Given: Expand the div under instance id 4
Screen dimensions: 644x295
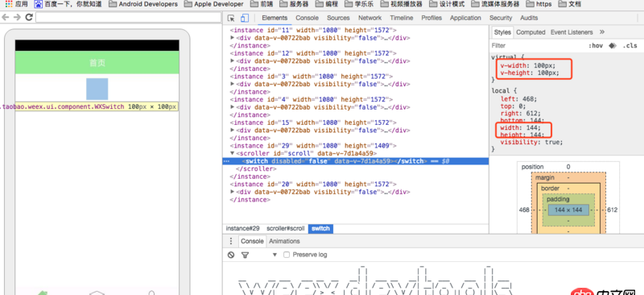Looking at the screenshot, I should 233,107.
